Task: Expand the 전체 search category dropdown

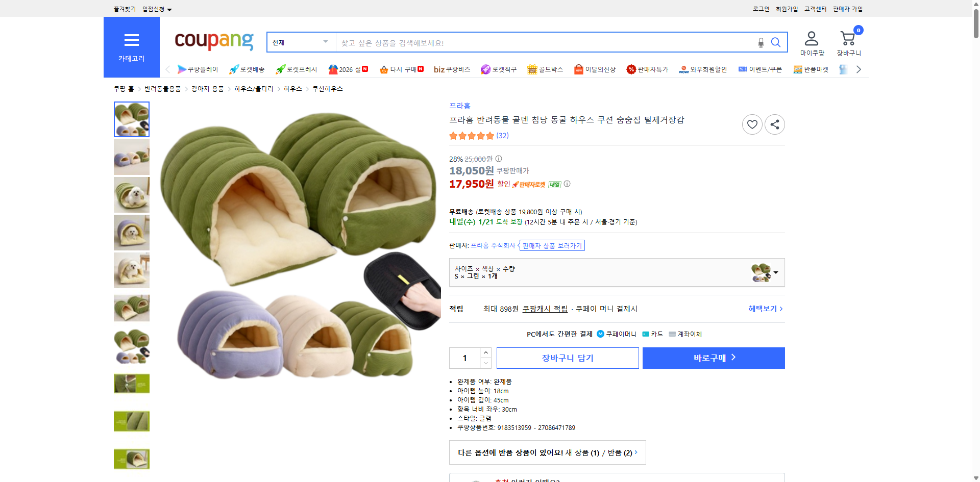Action: (300, 42)
